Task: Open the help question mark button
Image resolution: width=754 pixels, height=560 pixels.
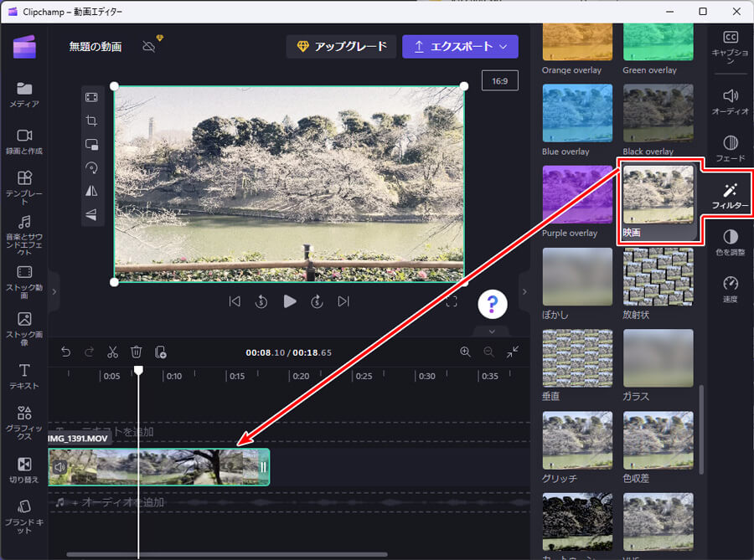Action: (x=493, y=304)
